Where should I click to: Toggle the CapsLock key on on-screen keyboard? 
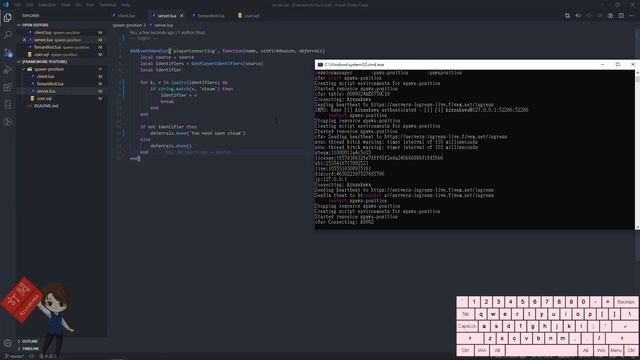[467, 326]
